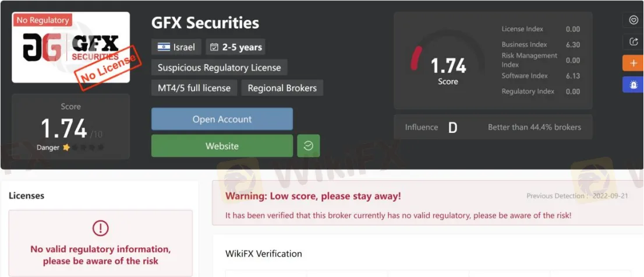Click the GFX Securities logo thumbnail

point(70,47)
